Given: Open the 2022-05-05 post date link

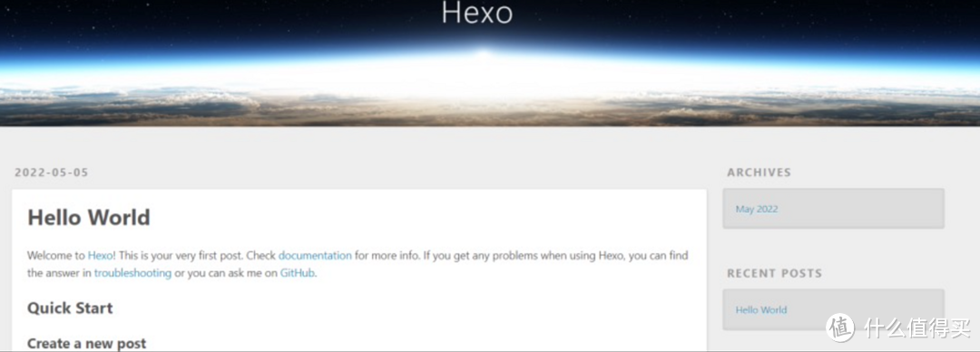Looking at the screenshot, I should pyautogui.click(x=52, y=172).
